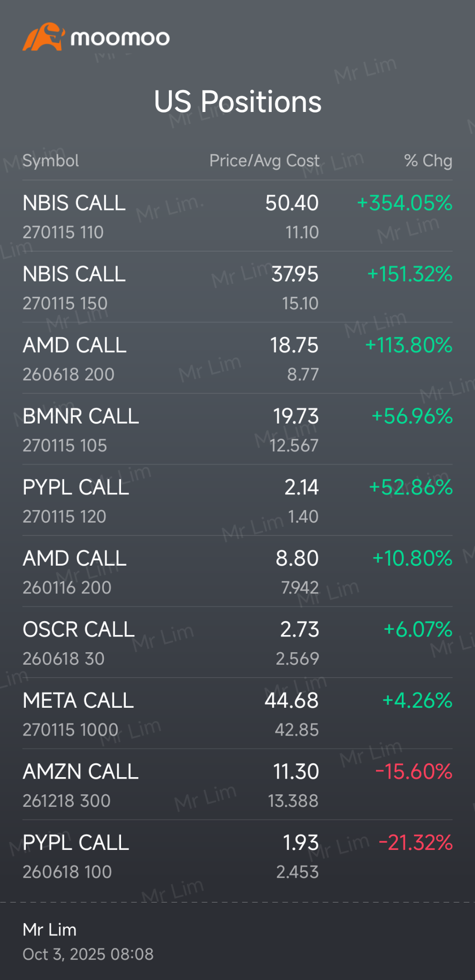Open the AMD CALL 260116 200 position

coord(75,571)
